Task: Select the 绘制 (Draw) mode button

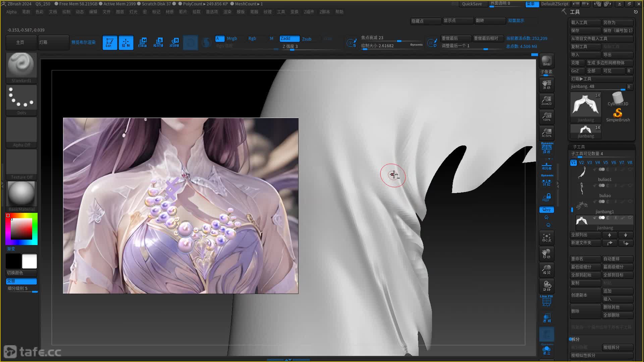Action: tap(126, 43)
